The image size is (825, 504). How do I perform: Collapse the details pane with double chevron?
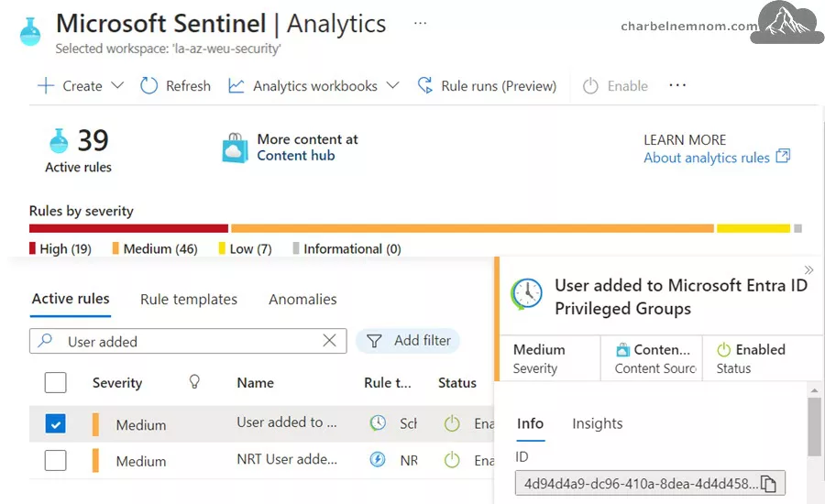pyautogui.click(x=808, y=270)
